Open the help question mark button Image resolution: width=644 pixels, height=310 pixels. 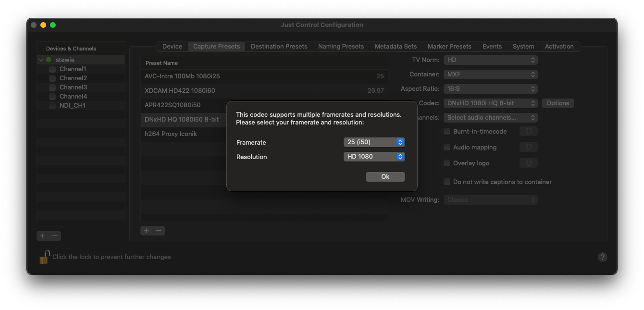[x=603, y=257]
